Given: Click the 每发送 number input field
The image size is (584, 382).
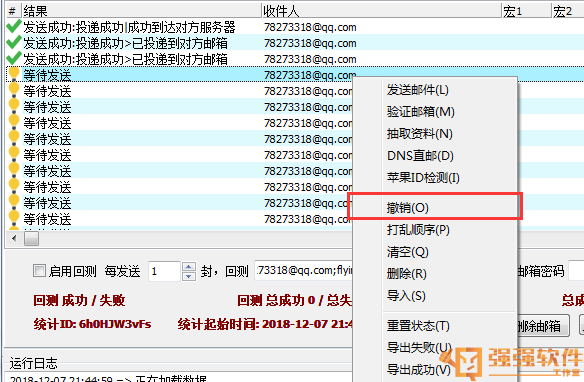Looking at the screenshot, I should pyautogui.click(x=164, y=271).
